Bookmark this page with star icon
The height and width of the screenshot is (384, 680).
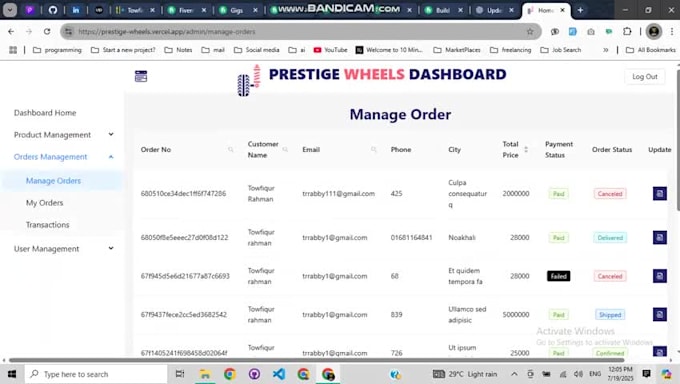pyautogui.click(x=530, y=32)
